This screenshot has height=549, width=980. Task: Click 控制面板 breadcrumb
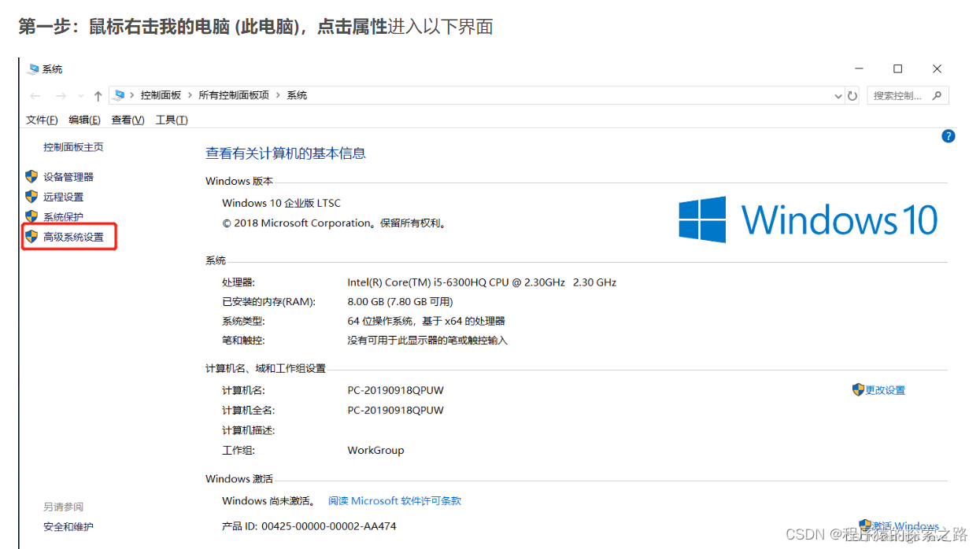click(161, 95)
